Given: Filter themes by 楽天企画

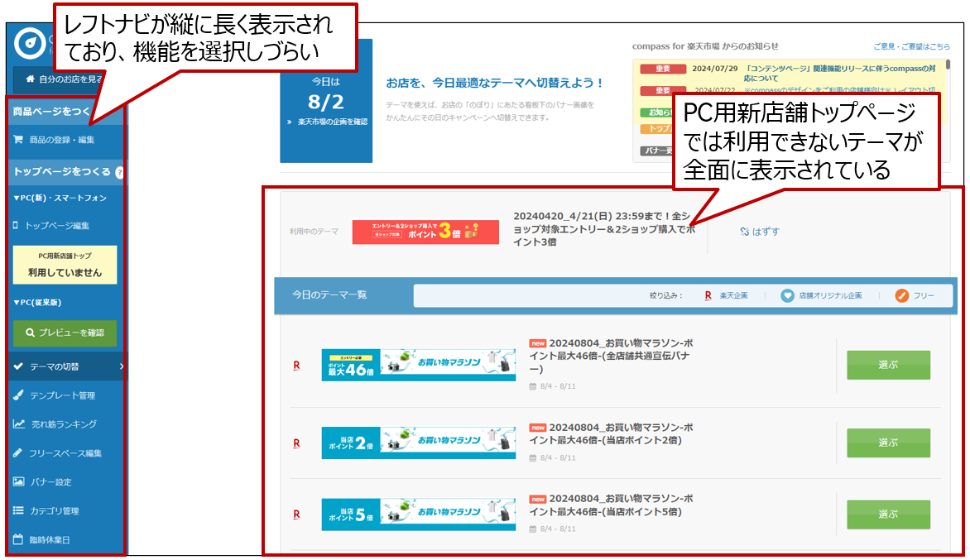Looking at the screenshot, I should click(726, 295).
